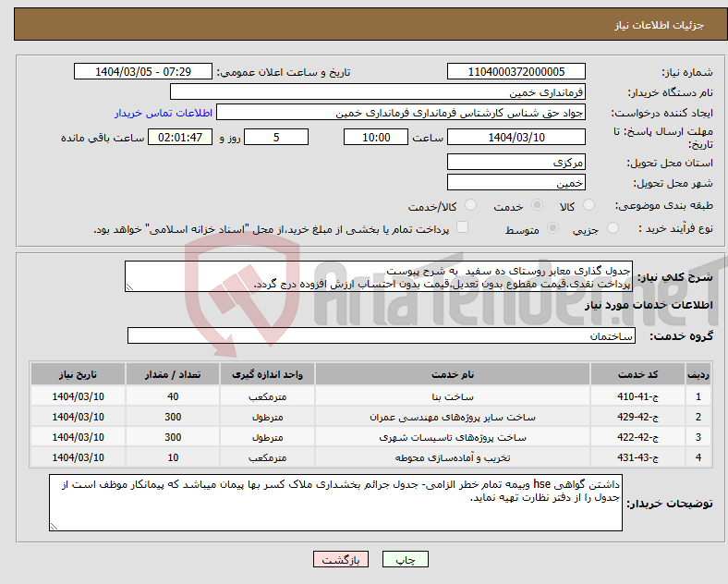Click the شرح کلی نیاز description textarea
Viewport: 728px width, 584px height.
coord(379,276)
